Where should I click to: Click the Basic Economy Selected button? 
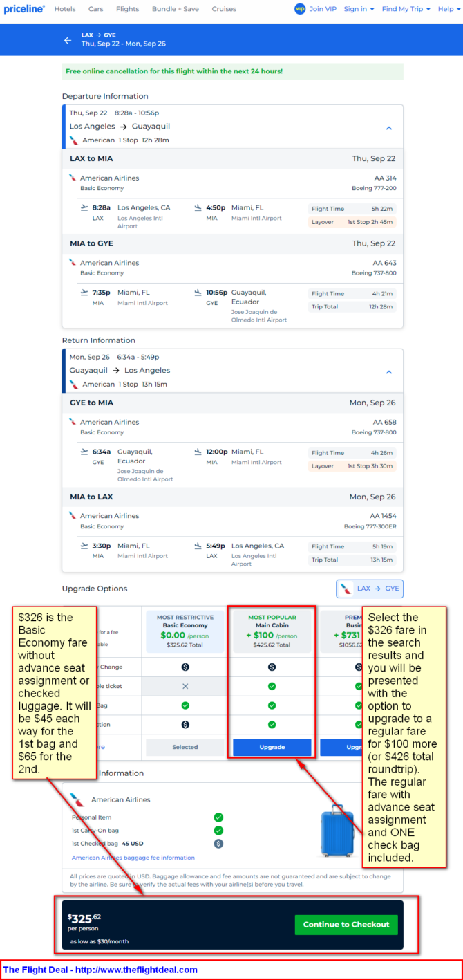185,747
